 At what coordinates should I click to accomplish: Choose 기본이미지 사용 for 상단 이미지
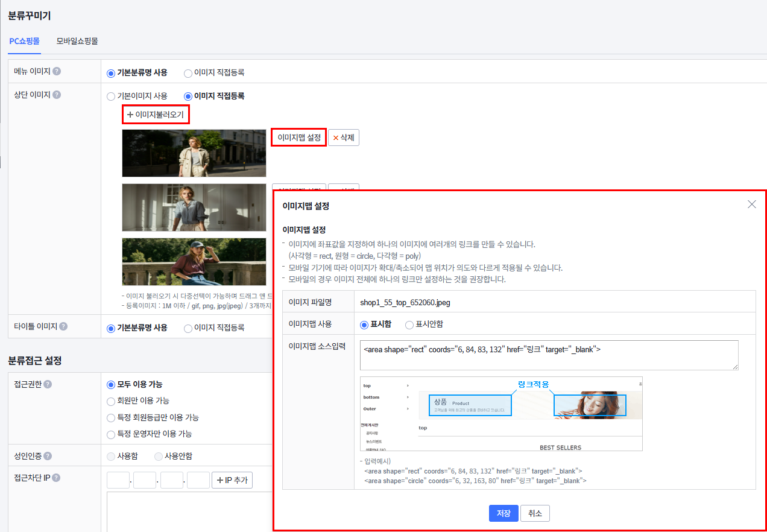[x=111, y=96]
